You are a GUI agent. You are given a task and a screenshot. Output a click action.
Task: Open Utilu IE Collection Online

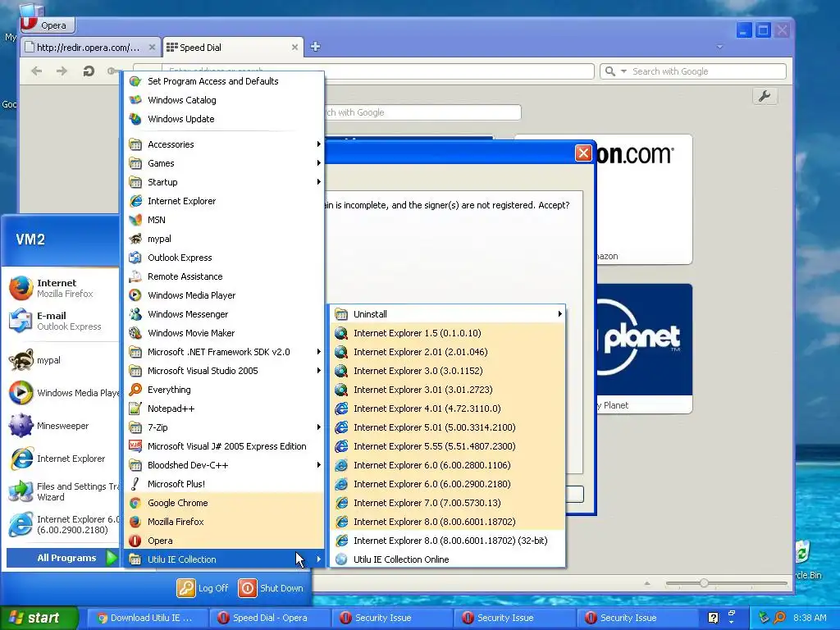pyautogui.click(x=448, y=559)
